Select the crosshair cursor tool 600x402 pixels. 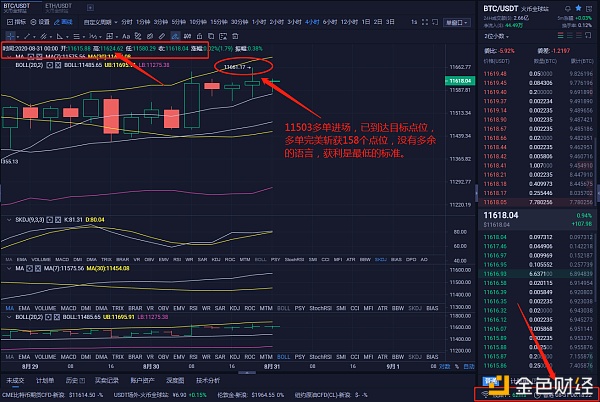pyautogui.click(x=10, y=36)
